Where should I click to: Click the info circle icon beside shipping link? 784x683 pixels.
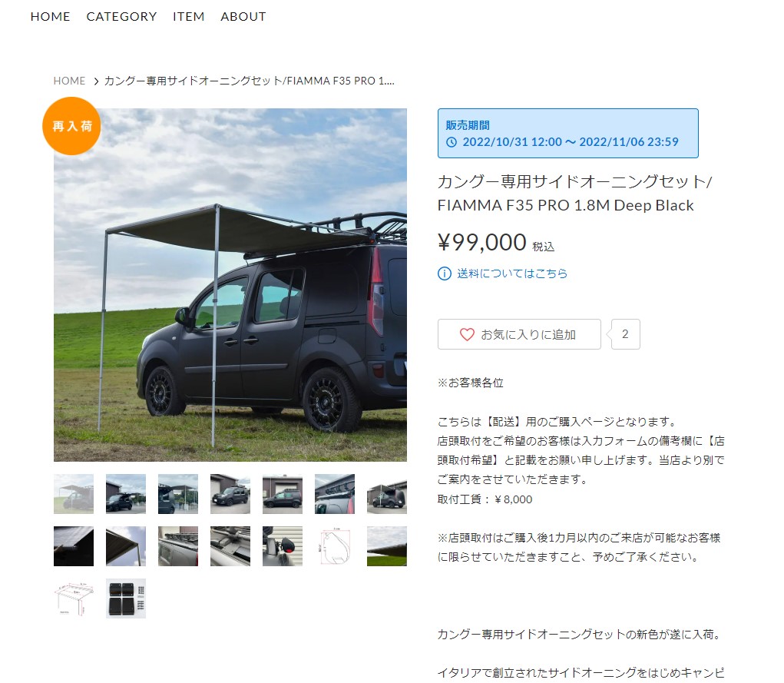coord(444,274)
